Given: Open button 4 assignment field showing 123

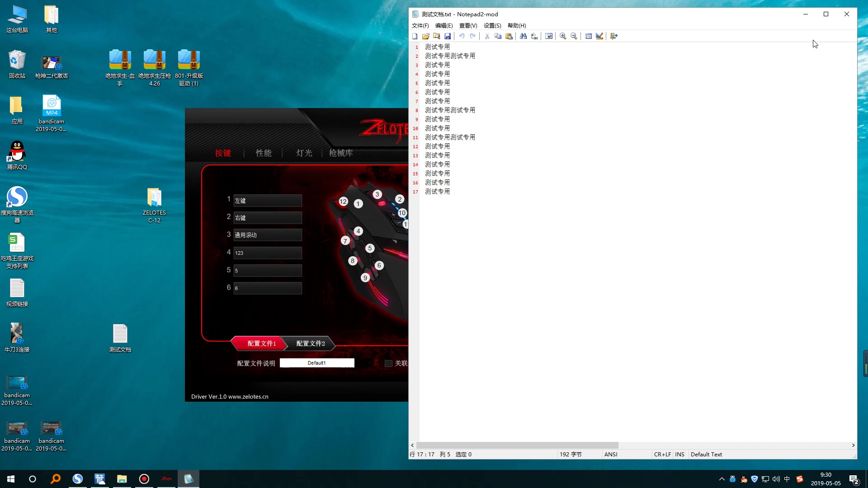Looking at the screenshot, I should coord(268,253).
